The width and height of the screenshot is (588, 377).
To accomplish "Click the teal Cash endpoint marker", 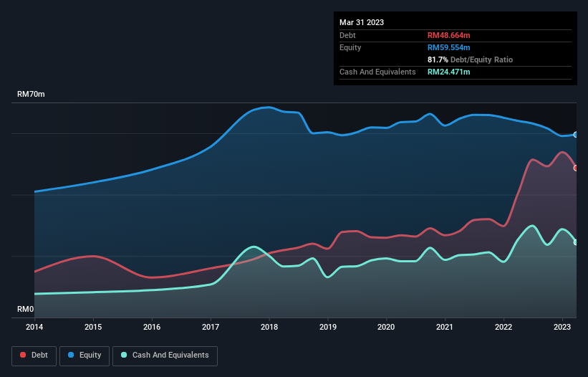I will (x=576, y=242).
